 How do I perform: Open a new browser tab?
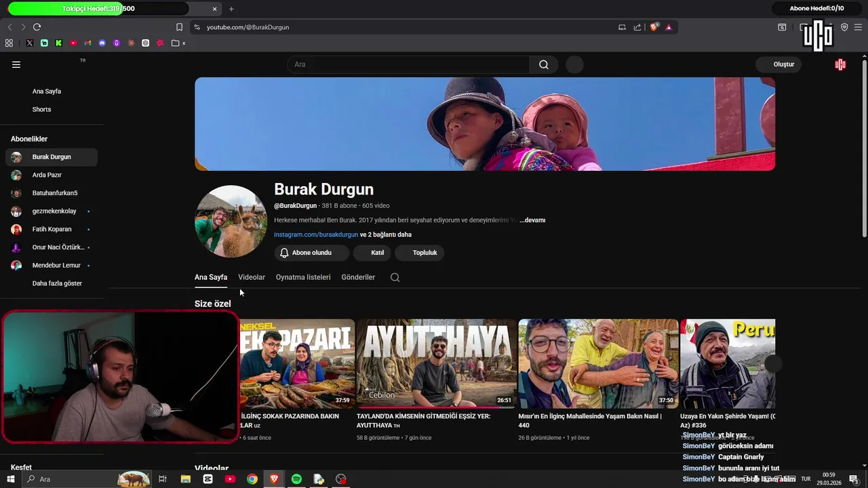pos(231,9)
